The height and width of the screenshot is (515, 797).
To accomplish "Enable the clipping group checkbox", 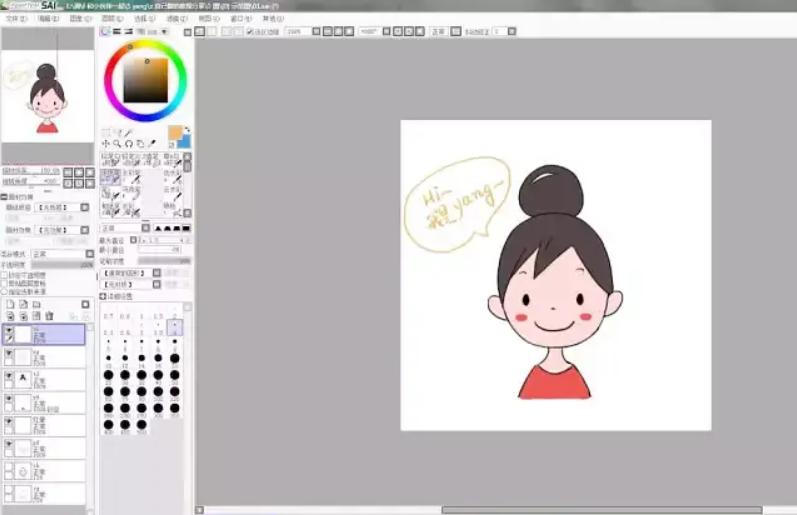I will 4,283.
